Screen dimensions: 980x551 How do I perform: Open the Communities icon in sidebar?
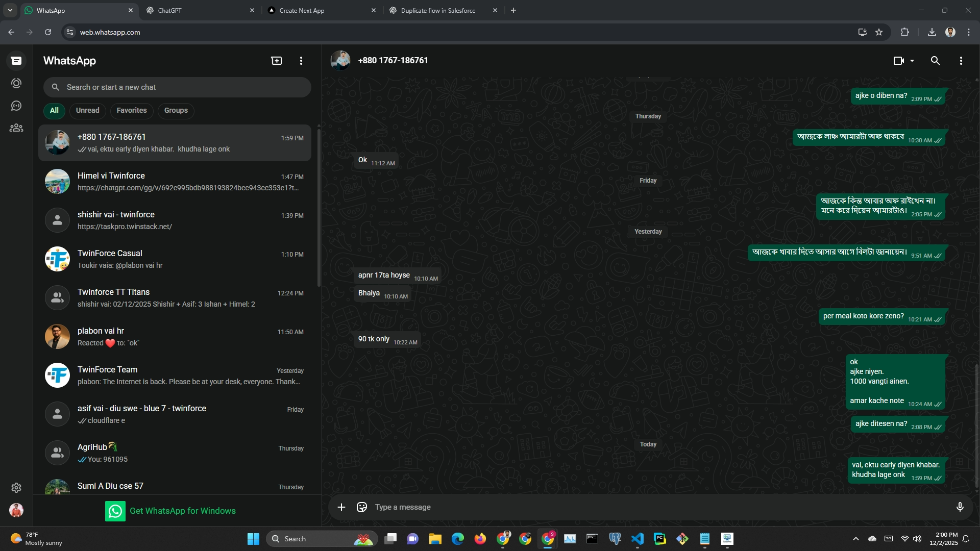click(16, 128)
